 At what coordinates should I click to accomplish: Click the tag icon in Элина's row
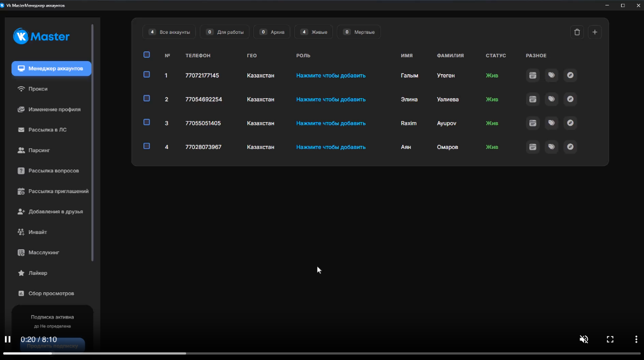pyautogui.click(x=551, y=99)
